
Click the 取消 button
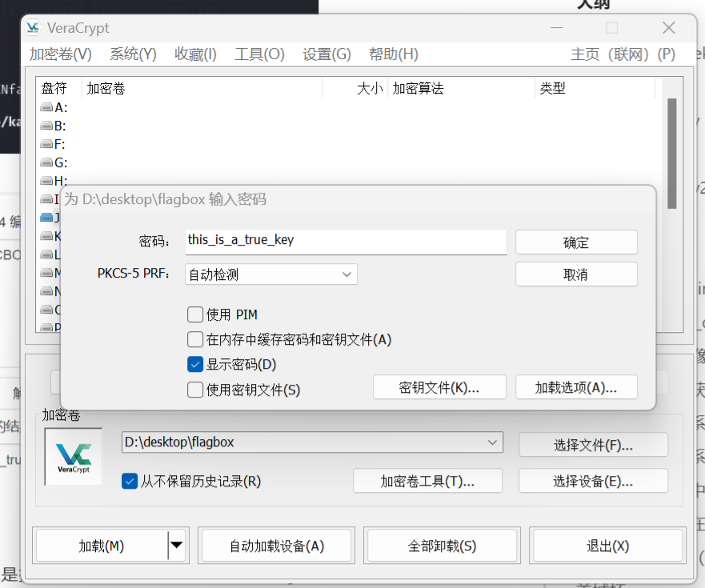pos(576,274)
